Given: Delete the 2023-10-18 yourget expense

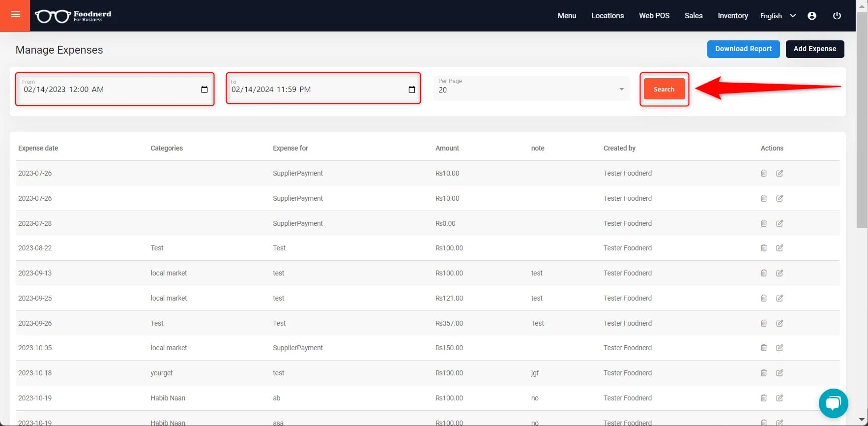Looking at the screenshot, I should coord(764,373).
